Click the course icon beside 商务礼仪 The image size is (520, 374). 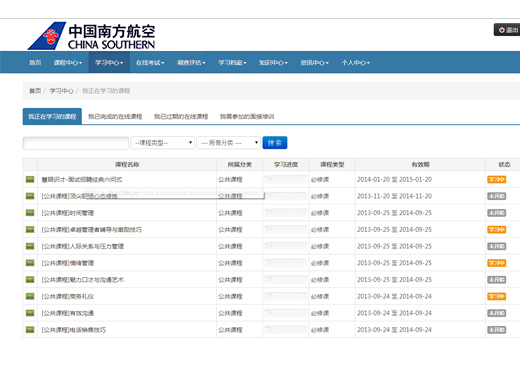30,296
